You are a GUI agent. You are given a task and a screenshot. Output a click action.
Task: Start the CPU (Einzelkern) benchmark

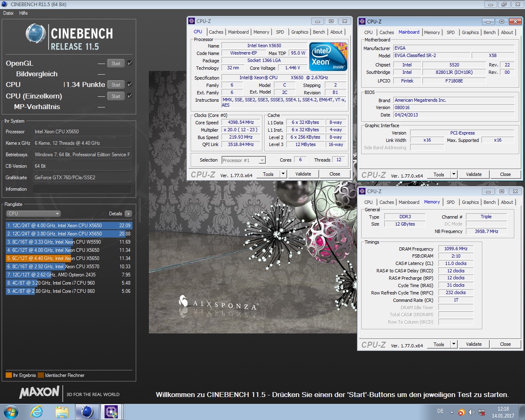(x=116, y=96)
